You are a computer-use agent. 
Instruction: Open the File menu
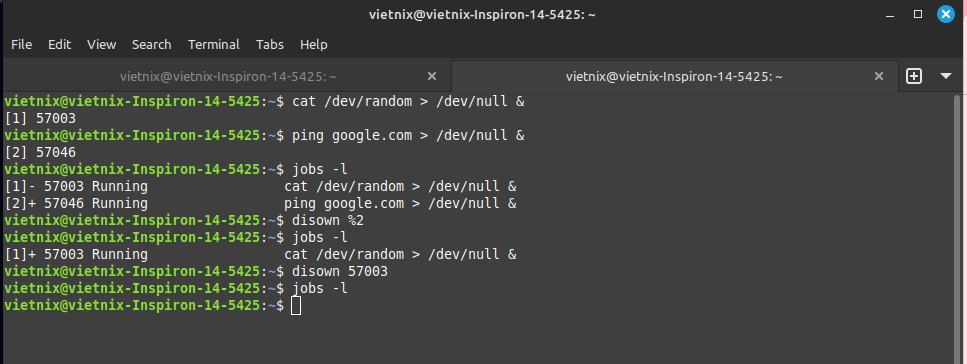22,44
